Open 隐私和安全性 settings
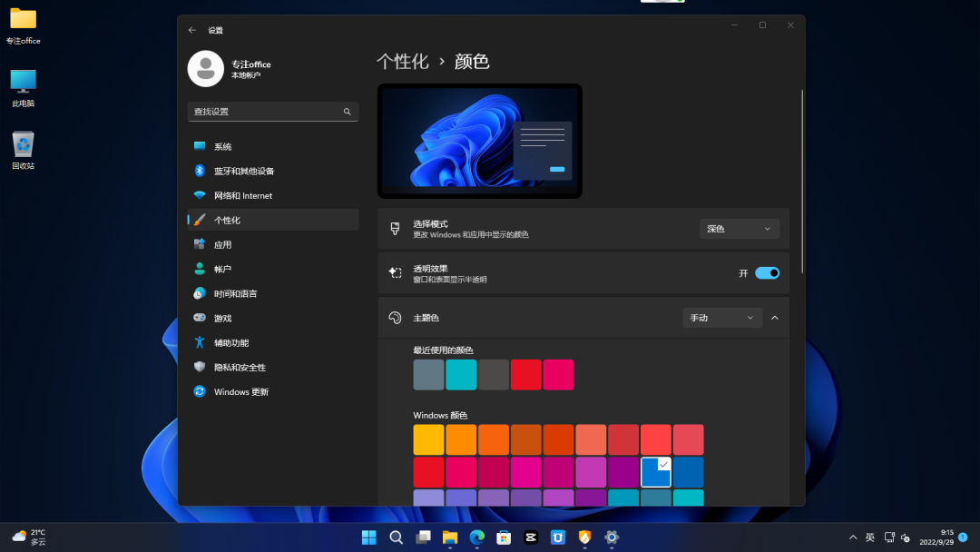Viewport: 980px width, 552px height. pos(240,367)
